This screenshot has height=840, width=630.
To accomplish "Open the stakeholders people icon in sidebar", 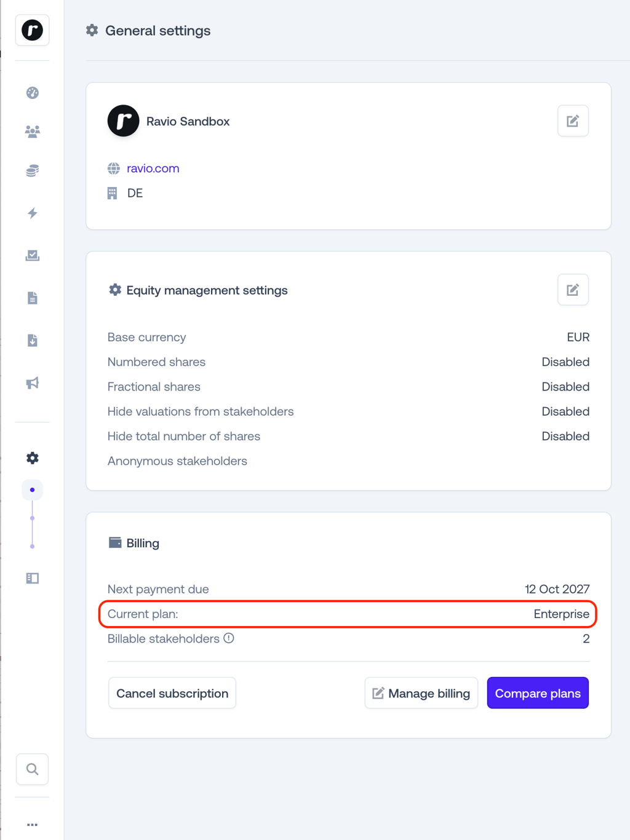I will [x=33, y=131].
